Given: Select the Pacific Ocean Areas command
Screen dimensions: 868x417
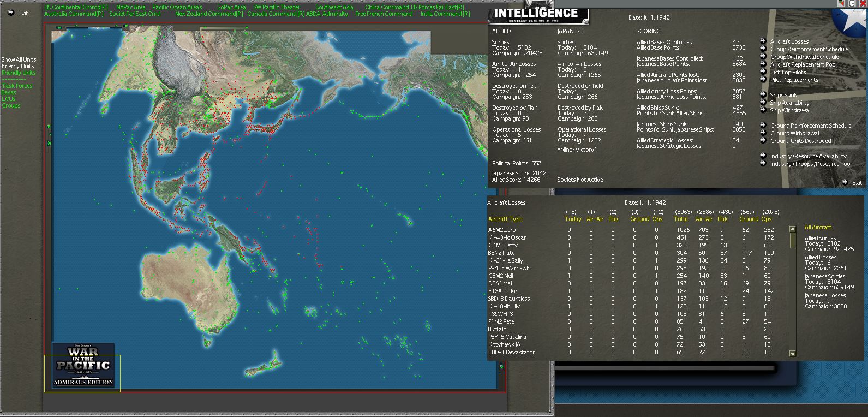Looking at the screenshot, I should click(x=177, y=8).
